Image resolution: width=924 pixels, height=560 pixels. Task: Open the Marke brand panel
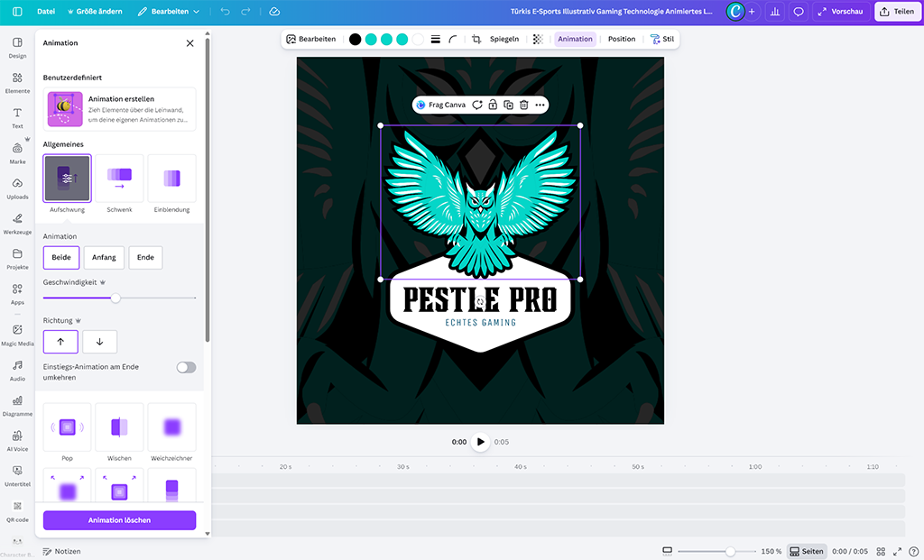tap(17, 153)
